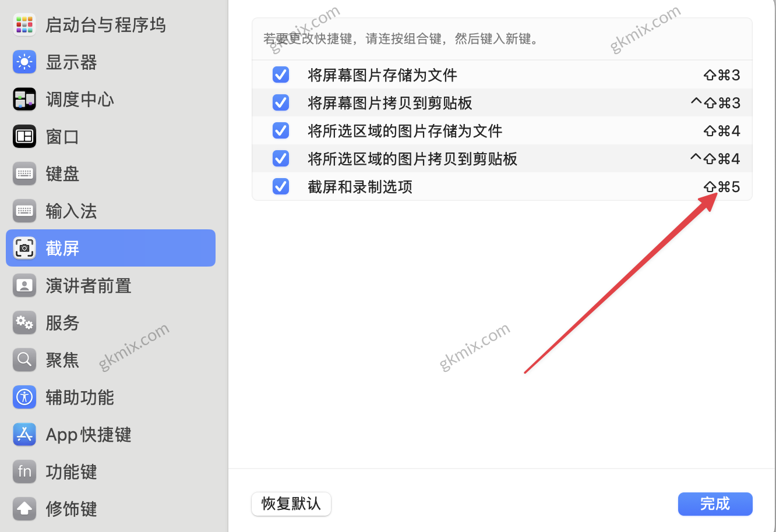Click the 辅助功能 accessibility icon

tap(24, 398)
